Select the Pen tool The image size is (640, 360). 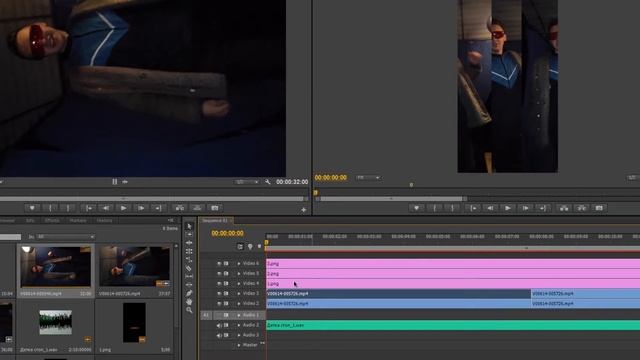pos(189,293)
